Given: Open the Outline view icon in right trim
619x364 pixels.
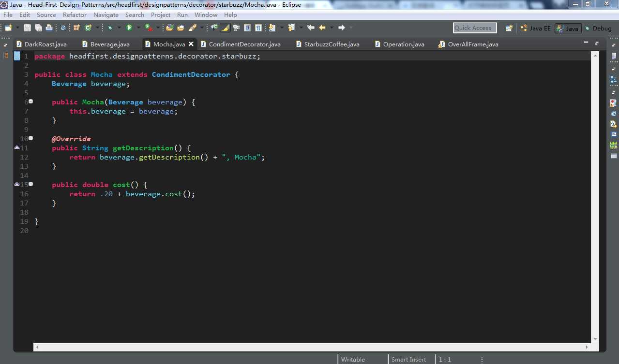Looking at the screenshot, I should [614, 79].
